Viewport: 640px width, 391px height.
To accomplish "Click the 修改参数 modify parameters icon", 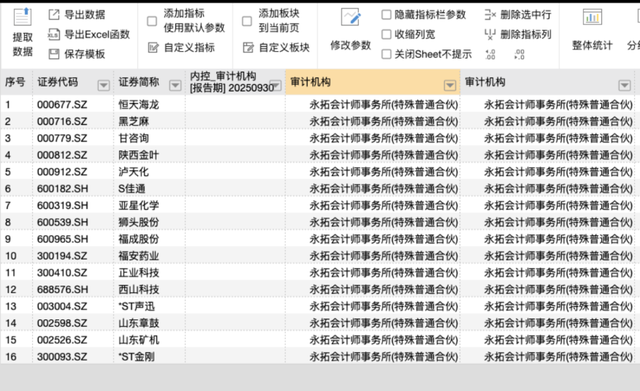I will 351,17.
